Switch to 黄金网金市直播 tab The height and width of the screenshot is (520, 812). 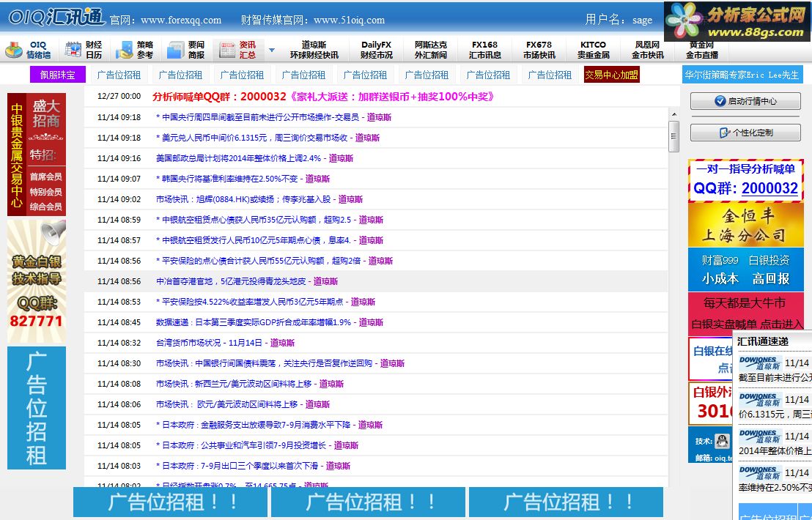point(701,50)
